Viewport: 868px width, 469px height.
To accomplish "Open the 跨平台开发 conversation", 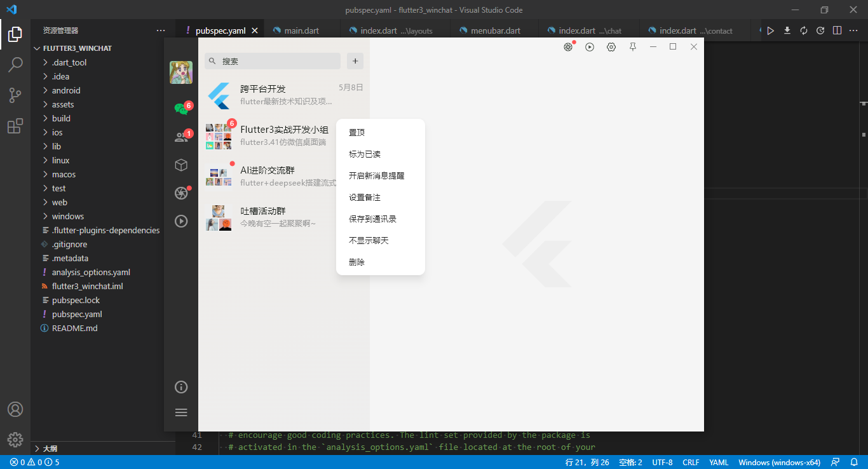I will [284, 95].
